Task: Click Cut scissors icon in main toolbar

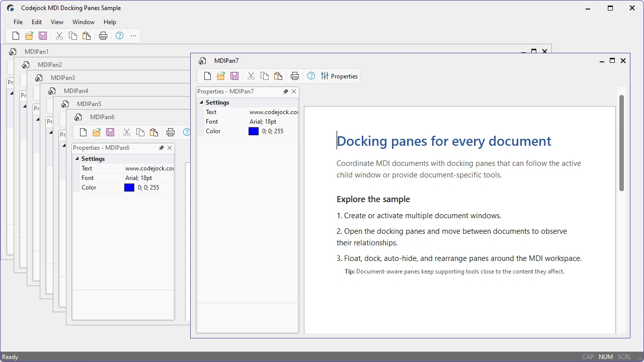Action: pyautogui.click(x=59, y=36)
